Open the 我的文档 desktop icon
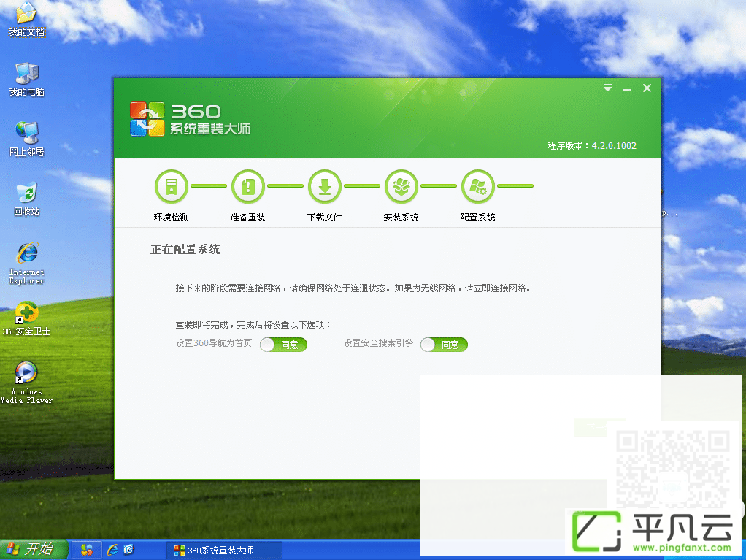The height and width of the screenshot is (560, 746). (x=26, y=20)
